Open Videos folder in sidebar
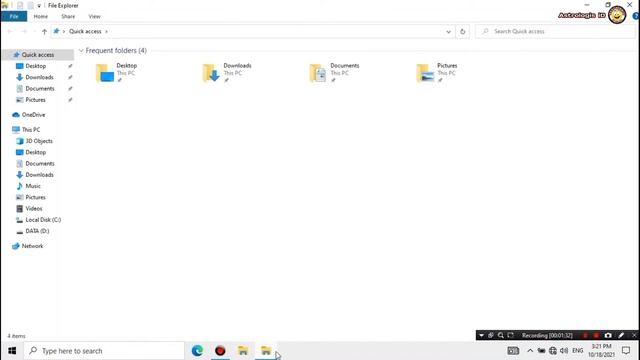The width and height of the screenshot is (640, 360). [33, 209]
